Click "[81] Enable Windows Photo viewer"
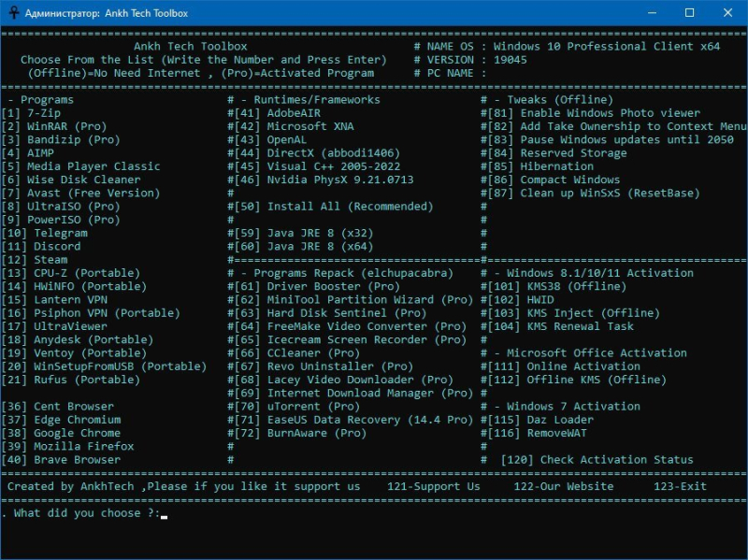Viewport: 748px width, 560px height. [x=594, y=113]
